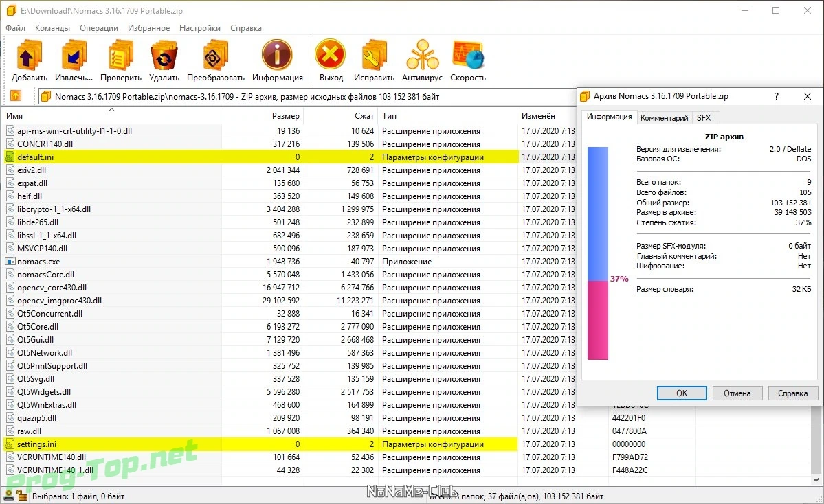824x504 pixels.
Task: Click the Справка button in dialog
Action: pyautogui.click(x=792, y=393)
